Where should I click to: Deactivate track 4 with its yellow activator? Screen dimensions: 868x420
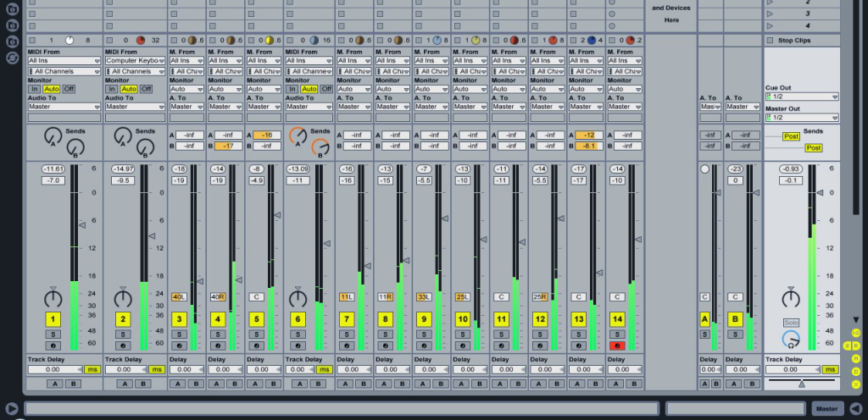218,319
